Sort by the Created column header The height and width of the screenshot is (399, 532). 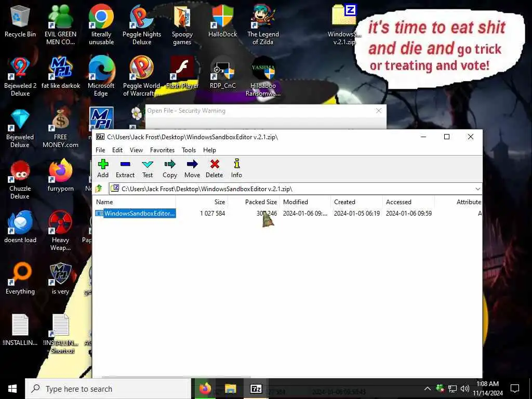point(356,202)
